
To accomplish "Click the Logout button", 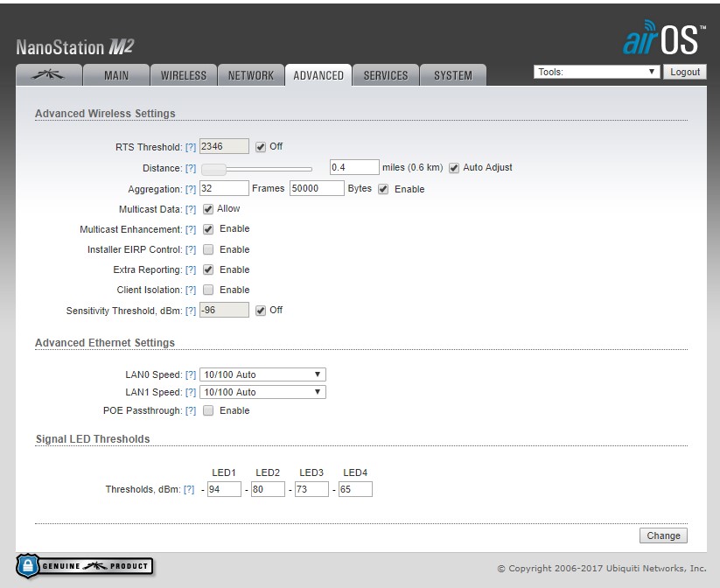I will [x=685, y=72].
